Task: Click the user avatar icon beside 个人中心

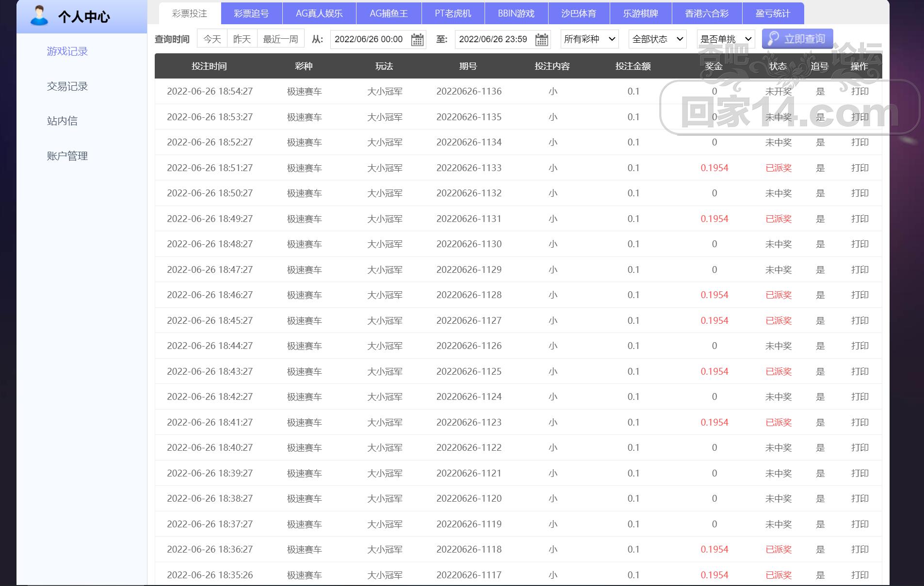Action: tap(39, 16)
